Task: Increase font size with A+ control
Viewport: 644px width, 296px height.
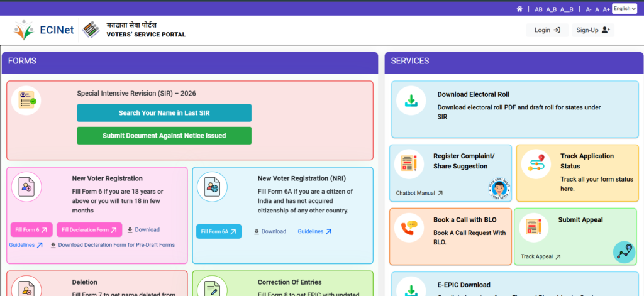Action: 606,9
